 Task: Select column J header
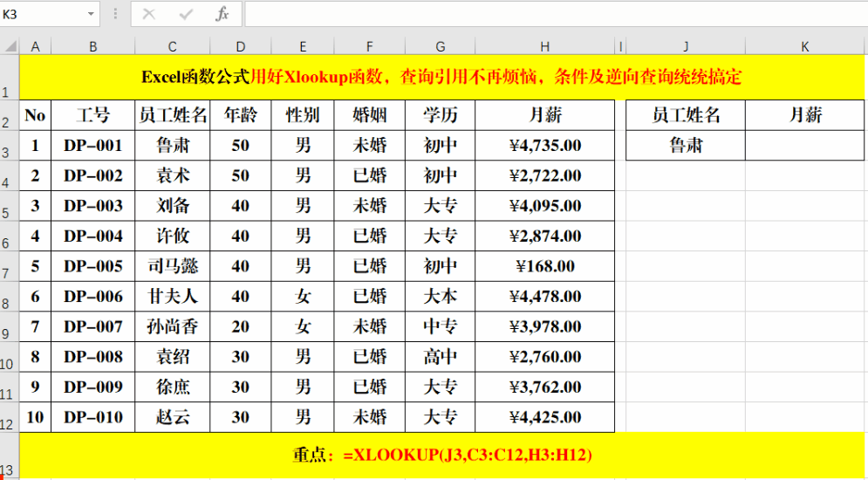[686, 47]
